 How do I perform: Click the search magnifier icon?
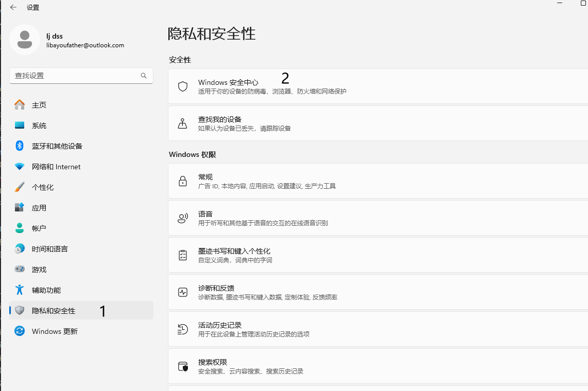click(x=144, y=76)
